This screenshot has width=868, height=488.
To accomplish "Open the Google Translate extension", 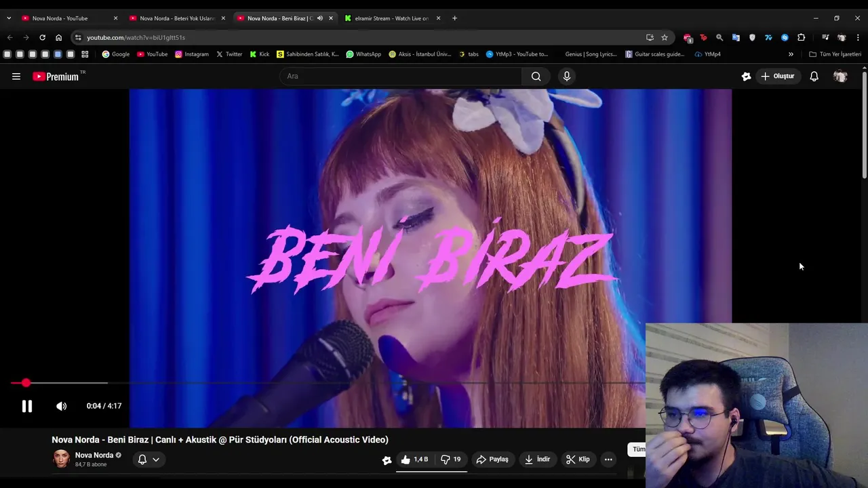I will (x=736, y=37).
